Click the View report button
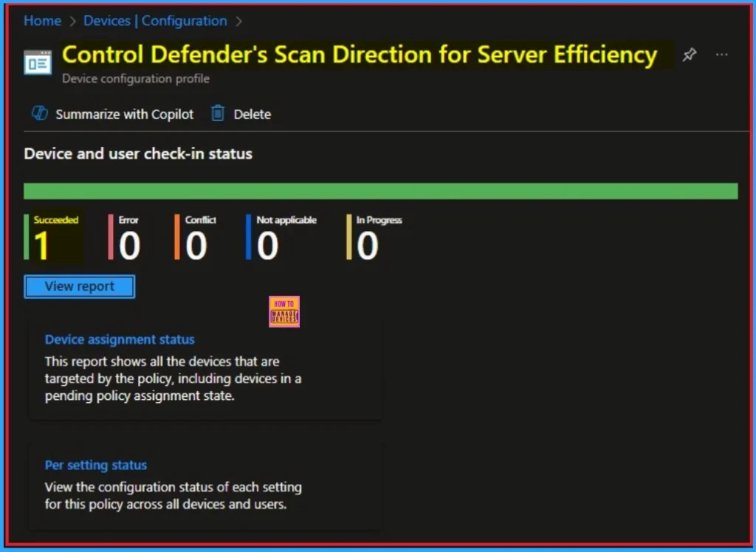 79,286
